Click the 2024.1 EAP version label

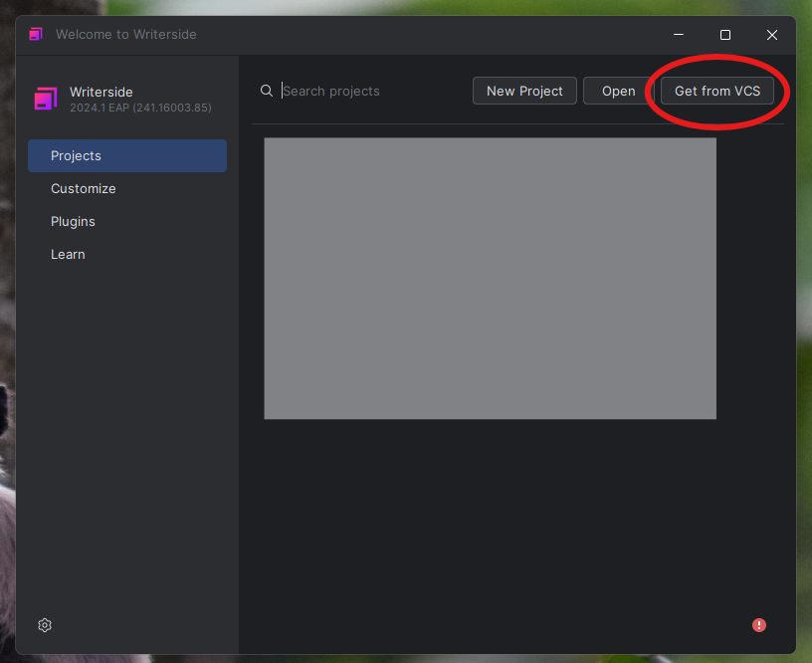[140, 108]
